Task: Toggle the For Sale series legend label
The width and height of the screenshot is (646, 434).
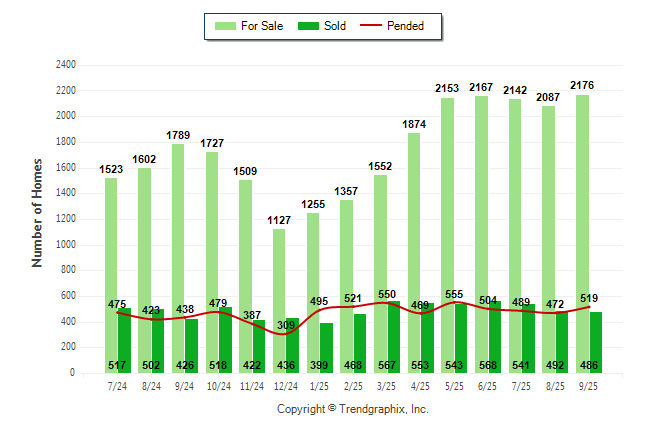Action: point(263,26)
